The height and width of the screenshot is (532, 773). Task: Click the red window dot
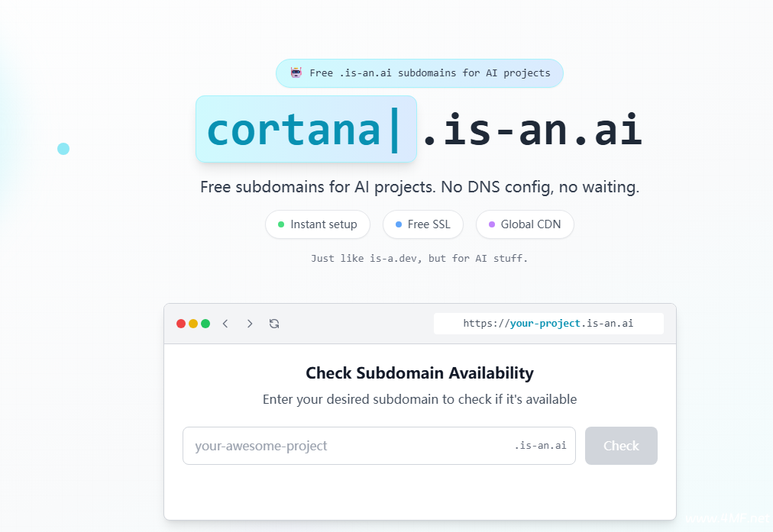coord(181,324)
